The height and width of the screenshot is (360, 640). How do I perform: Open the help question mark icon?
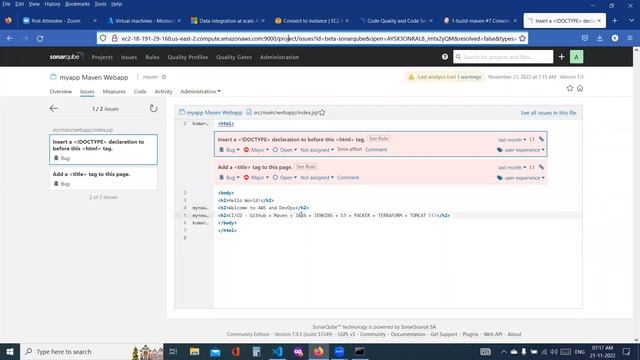[444, 57]
